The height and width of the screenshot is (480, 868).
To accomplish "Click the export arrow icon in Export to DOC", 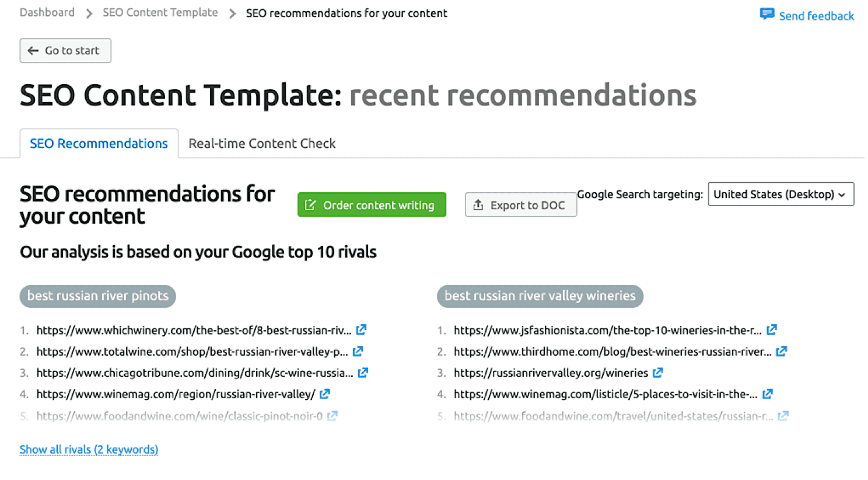I will [478, 205].
